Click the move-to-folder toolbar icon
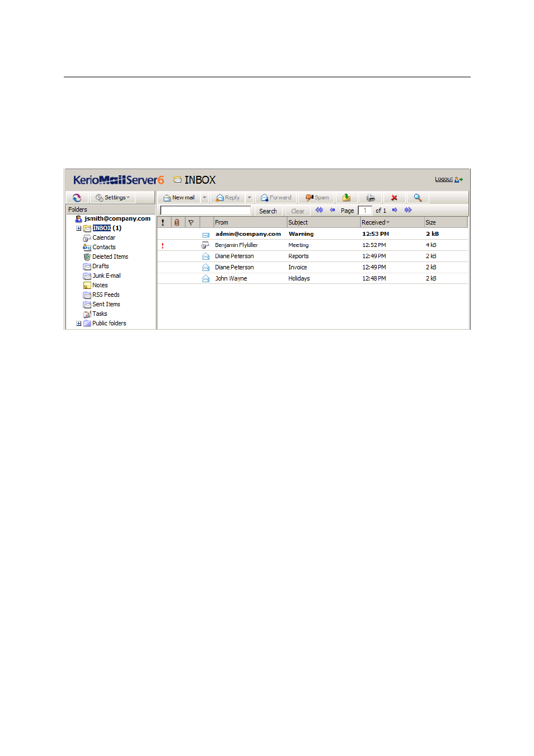Image resolution: width=534 pixels, height=756 pixels. 346,198
